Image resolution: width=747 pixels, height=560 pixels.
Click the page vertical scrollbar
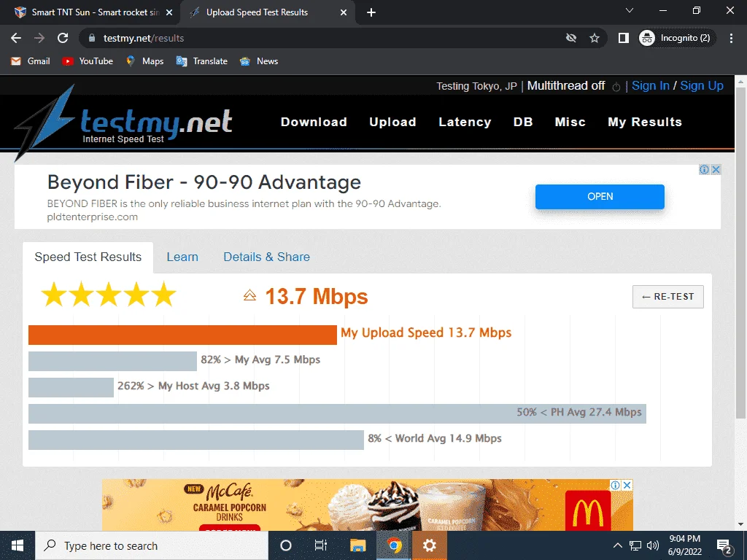click(x=740, y=252)
